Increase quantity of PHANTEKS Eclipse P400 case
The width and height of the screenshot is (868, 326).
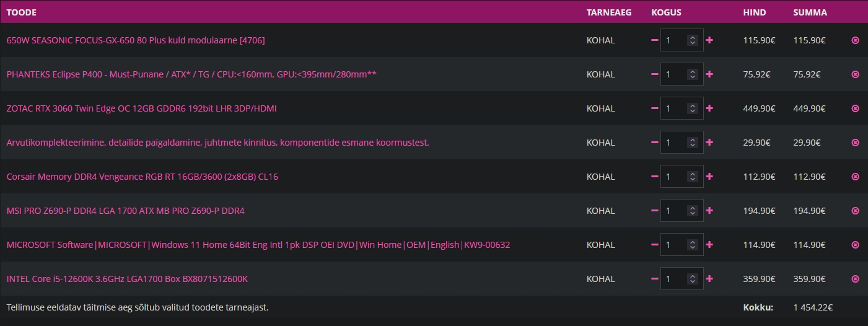709,74
